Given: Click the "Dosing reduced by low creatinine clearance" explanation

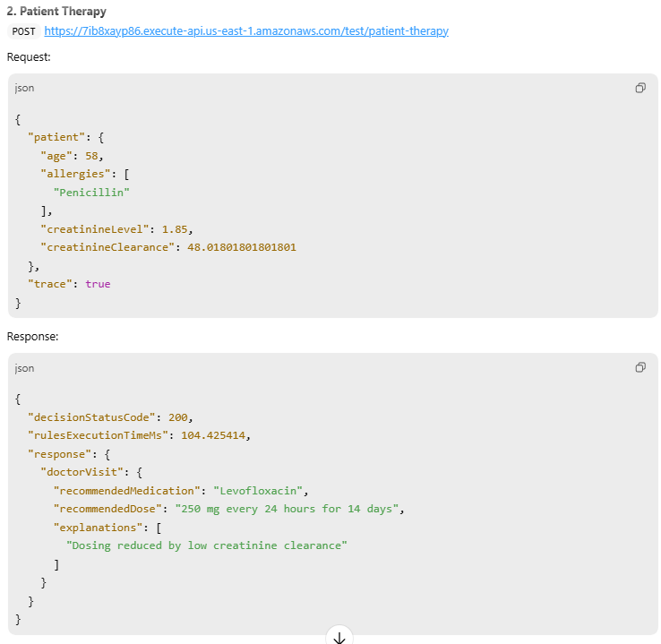Looking at the screenshot, I should 206,545.
